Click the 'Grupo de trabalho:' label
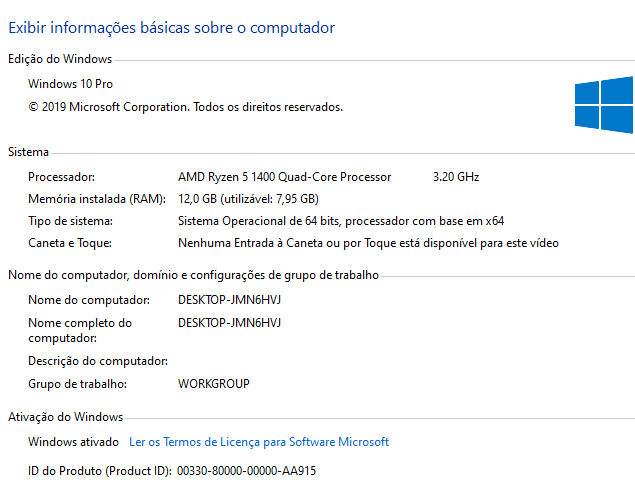Viewport: 635px width, 496px height. [x=77, y=384]
